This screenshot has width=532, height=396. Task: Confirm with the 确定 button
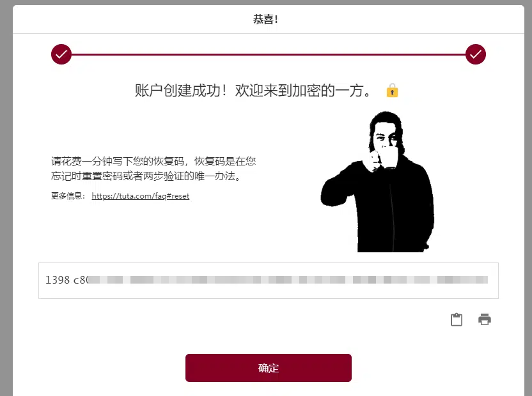(x=269, y=368)
